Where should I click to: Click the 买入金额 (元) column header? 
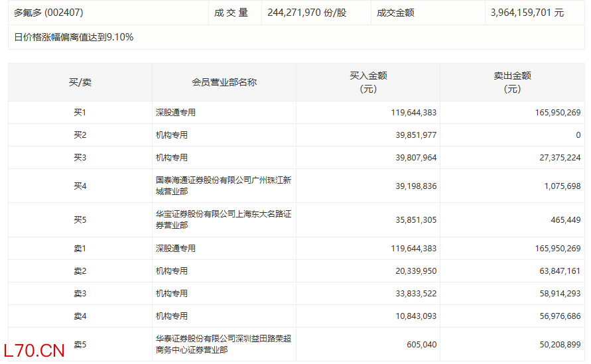click(x=368, y=82)
